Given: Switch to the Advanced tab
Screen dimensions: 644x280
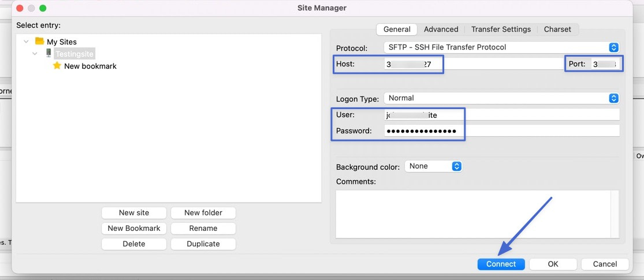Looking at the screenshot, I should pos(441,29).
